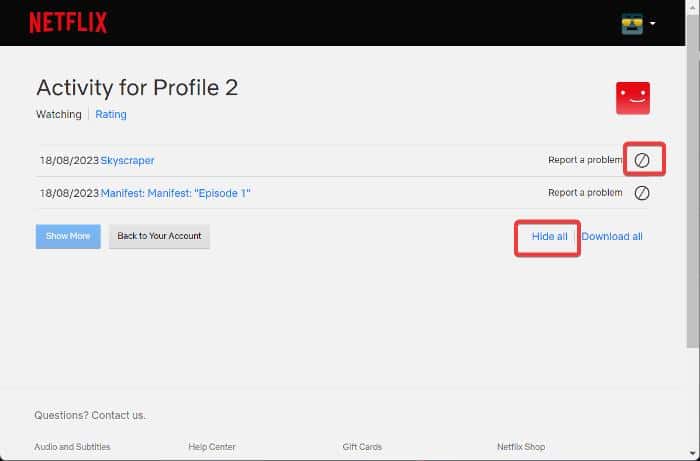Image resolution: width=700 pixels, height=461 pixels.
Task: Expand the account dropdown arrow
Action: tap(653, 24)
